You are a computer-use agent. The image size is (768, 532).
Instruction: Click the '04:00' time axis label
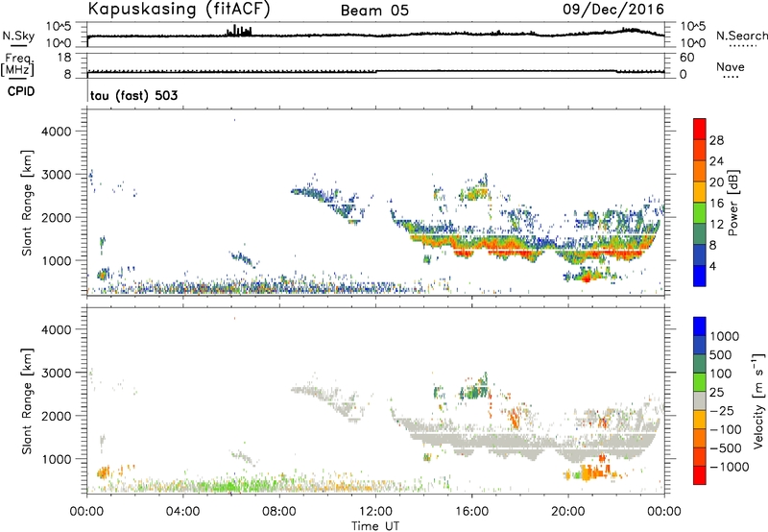click(x=182, y=512)
